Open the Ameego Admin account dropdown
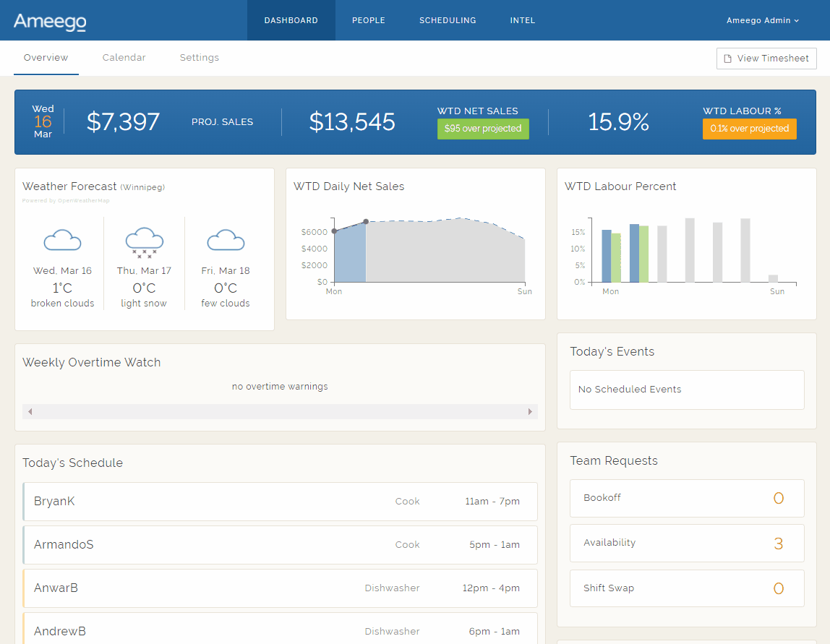This screenshot has width=830, height=644. [x=762, y=20]
